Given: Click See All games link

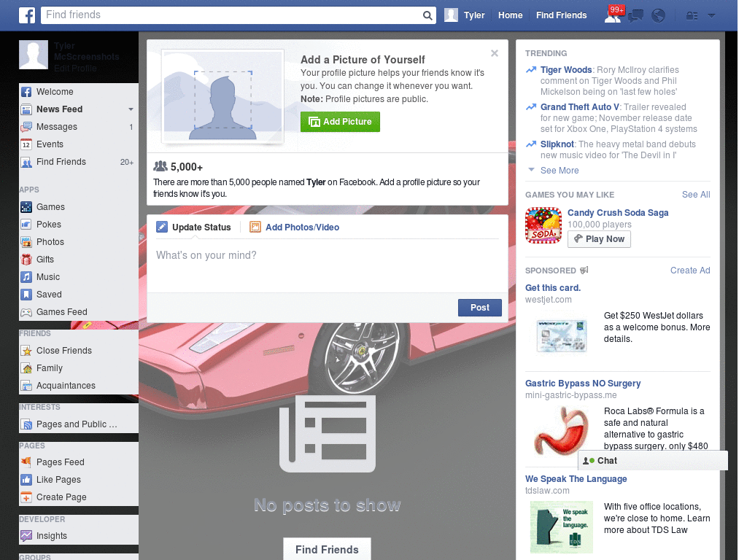Looking at the screenshot, I should [x=695, y=194].
